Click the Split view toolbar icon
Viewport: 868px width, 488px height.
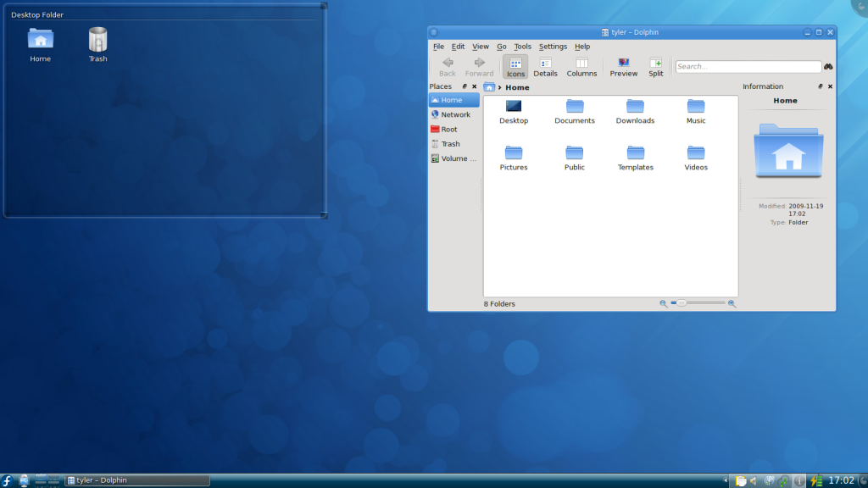pos(656,67)
